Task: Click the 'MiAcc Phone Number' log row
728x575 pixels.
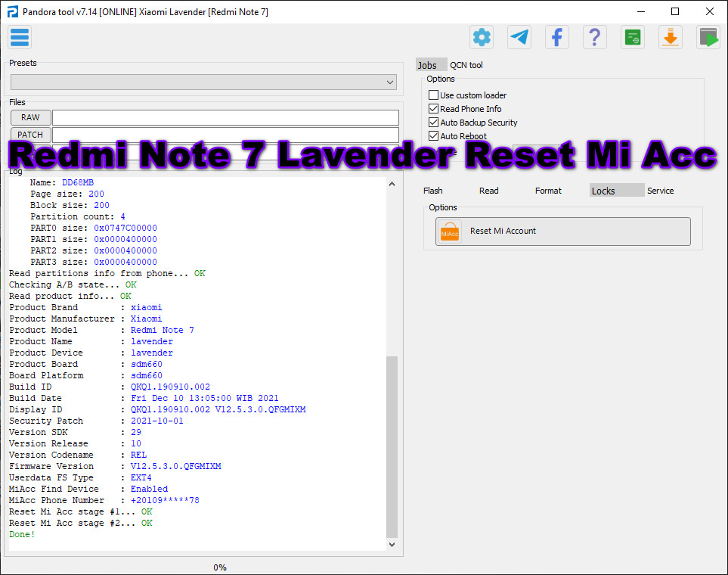Action: [x=104, y=500]
